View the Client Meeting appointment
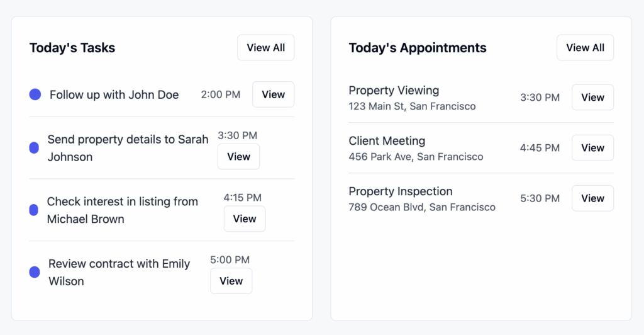The image size is (644, 335). tap(592, 148)
